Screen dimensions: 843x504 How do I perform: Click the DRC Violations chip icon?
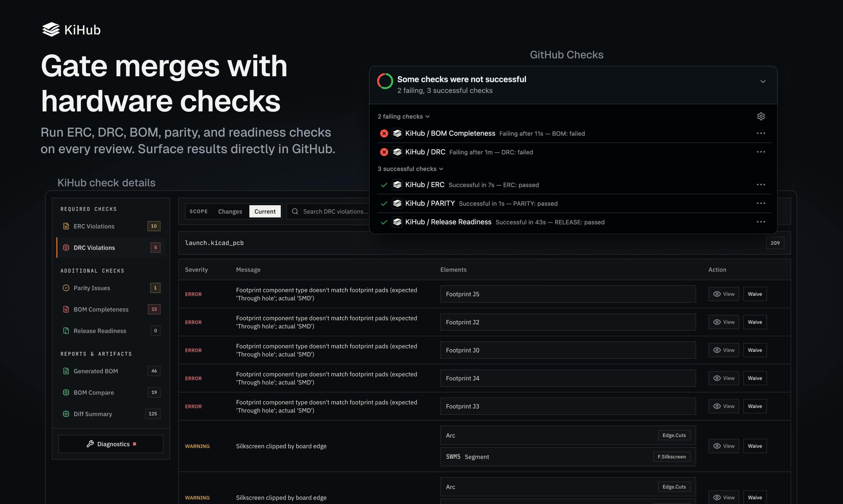point(66,248)
